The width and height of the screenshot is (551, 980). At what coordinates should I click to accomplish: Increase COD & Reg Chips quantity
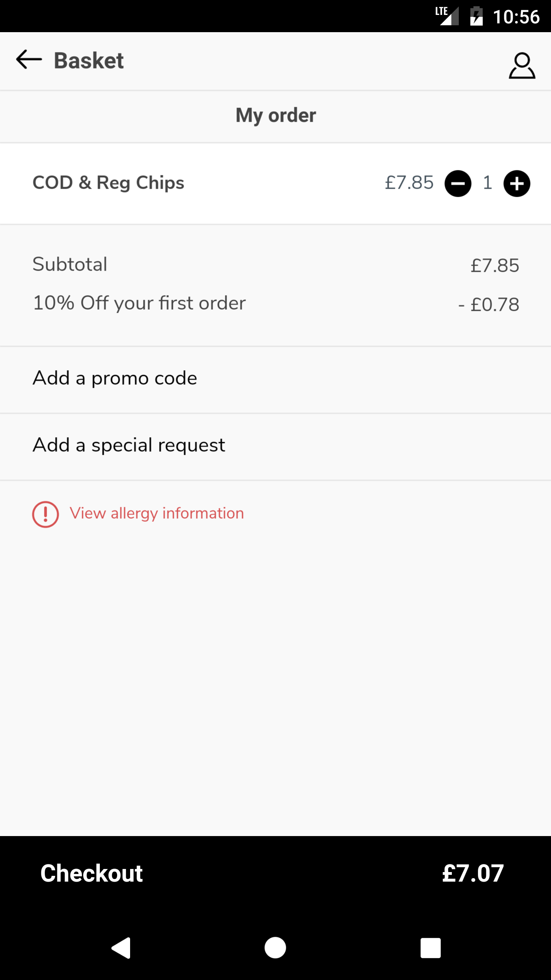click(x=517, y=183)
